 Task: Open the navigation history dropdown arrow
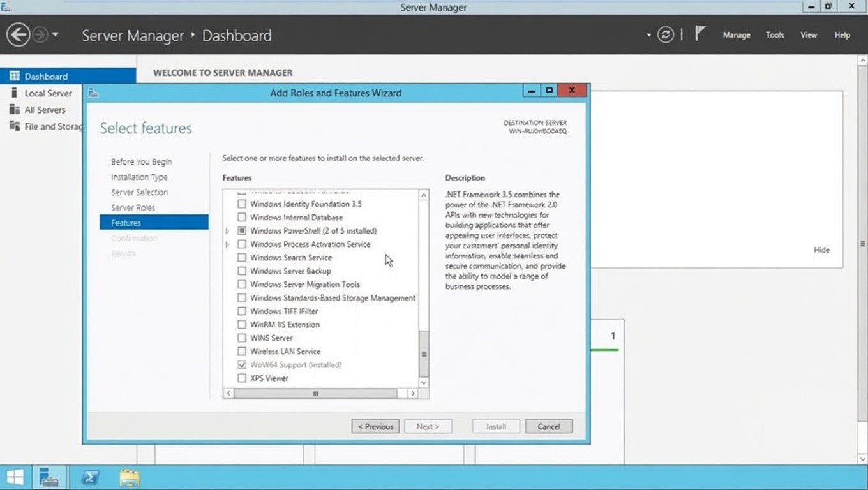click(55, 34)
